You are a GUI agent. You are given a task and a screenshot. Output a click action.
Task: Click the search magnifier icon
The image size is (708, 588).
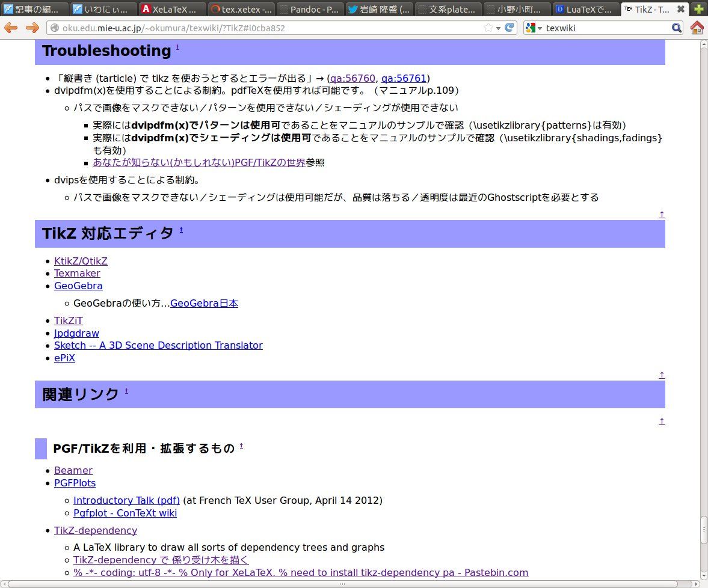(676, 28)
